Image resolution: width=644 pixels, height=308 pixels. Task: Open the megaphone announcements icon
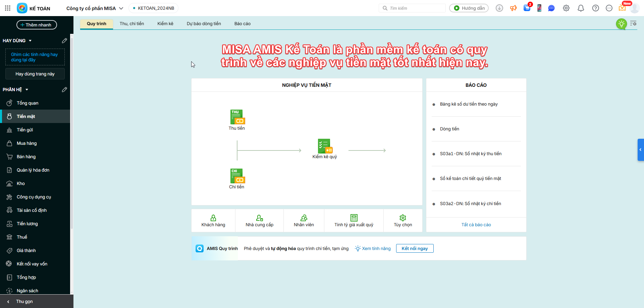pyautogui.click(x=514, y=8)
